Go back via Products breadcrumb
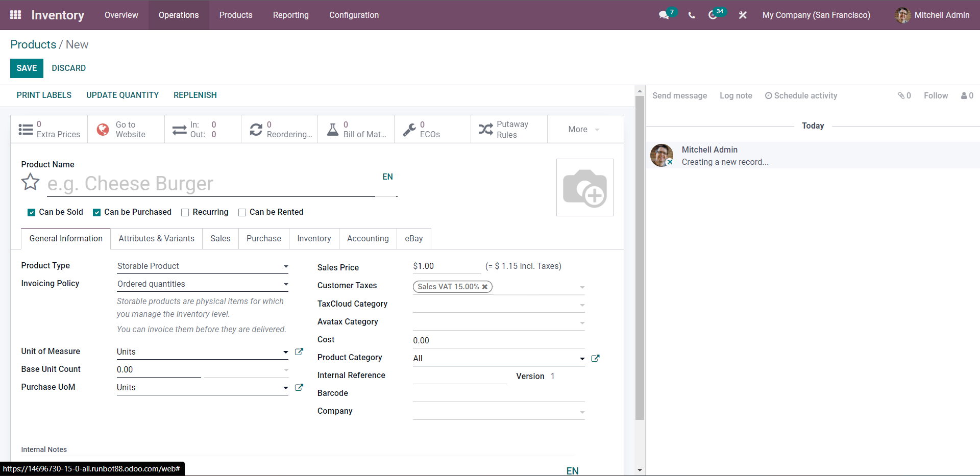980x476 pixels. (33, 44)
